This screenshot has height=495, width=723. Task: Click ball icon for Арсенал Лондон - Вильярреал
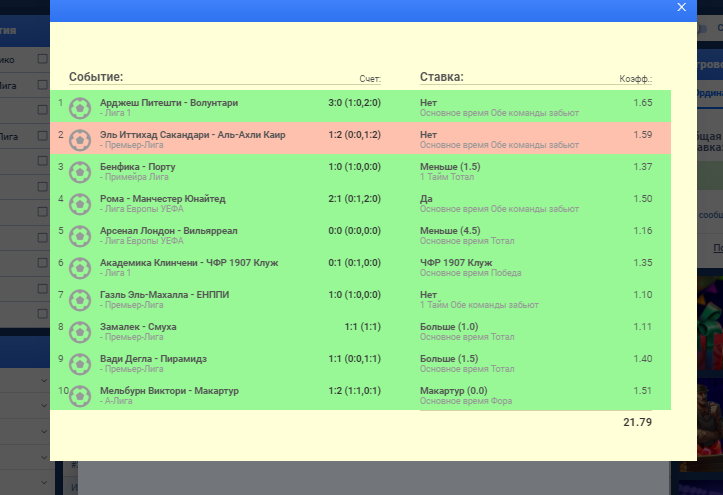coord(80,235)
